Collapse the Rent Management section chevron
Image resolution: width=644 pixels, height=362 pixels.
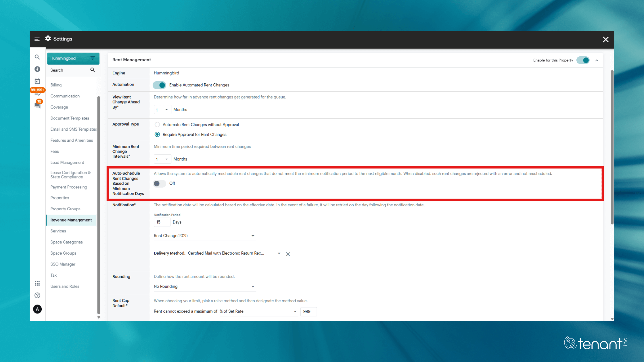(x=597, y=60)
